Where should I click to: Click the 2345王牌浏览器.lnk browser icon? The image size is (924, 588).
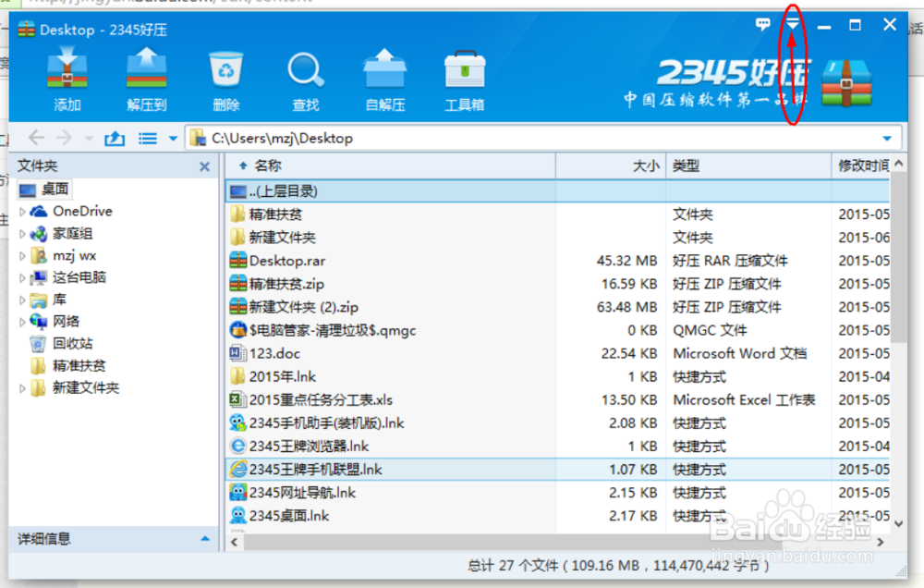coord(238,446)
